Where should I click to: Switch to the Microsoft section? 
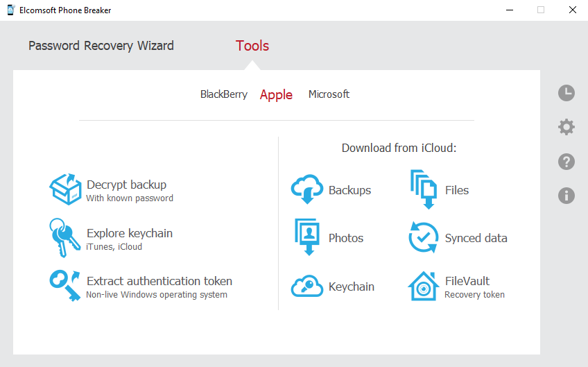329,94
